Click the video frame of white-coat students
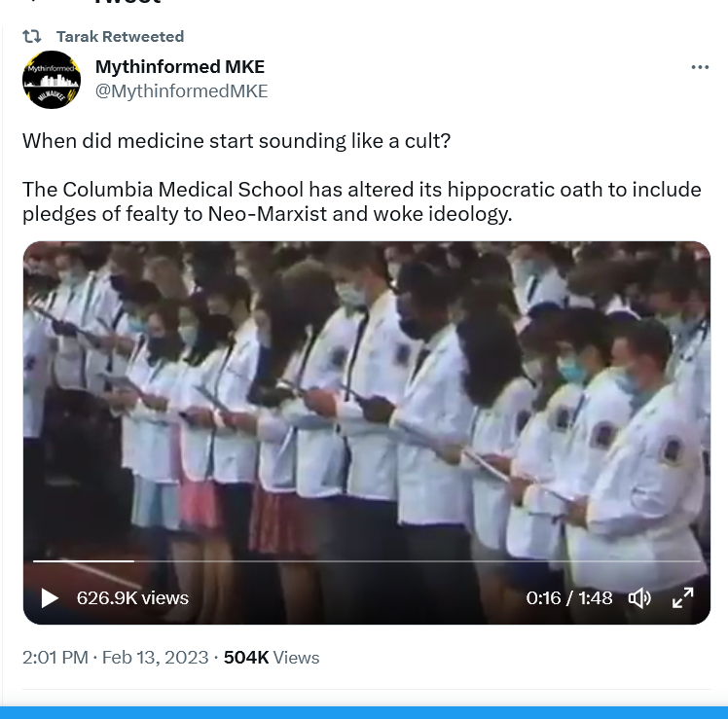The width and height of the screenshot is (728, 719). coord(366,399)
